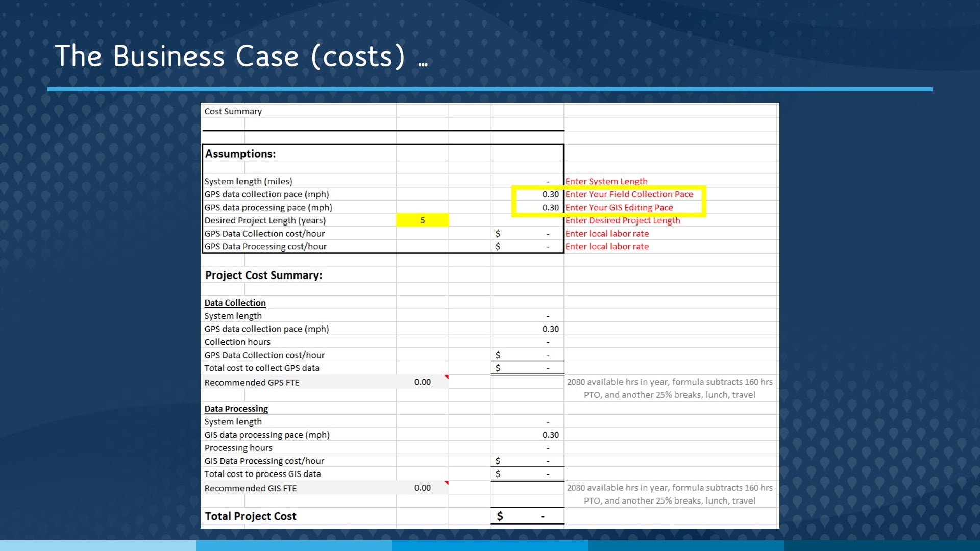Click 'Collection hours' row label
This screenshot has height=551, width=980.
[237, 342]
